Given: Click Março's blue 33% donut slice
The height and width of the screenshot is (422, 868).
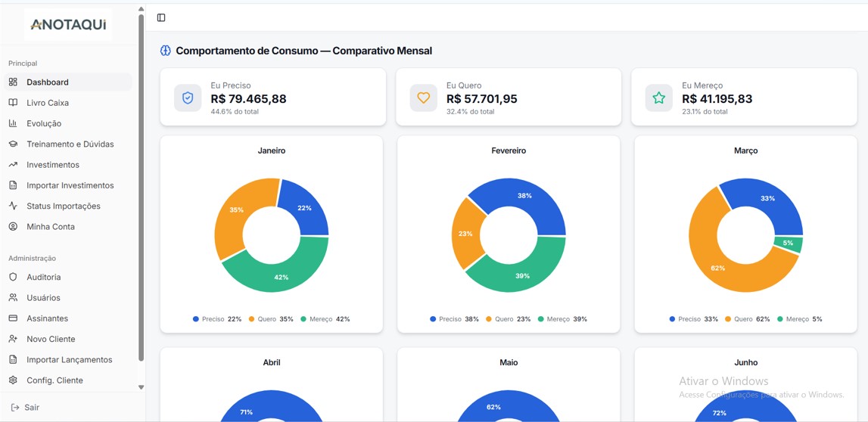Looking at the screenshot, I should (x=767, y=200).
